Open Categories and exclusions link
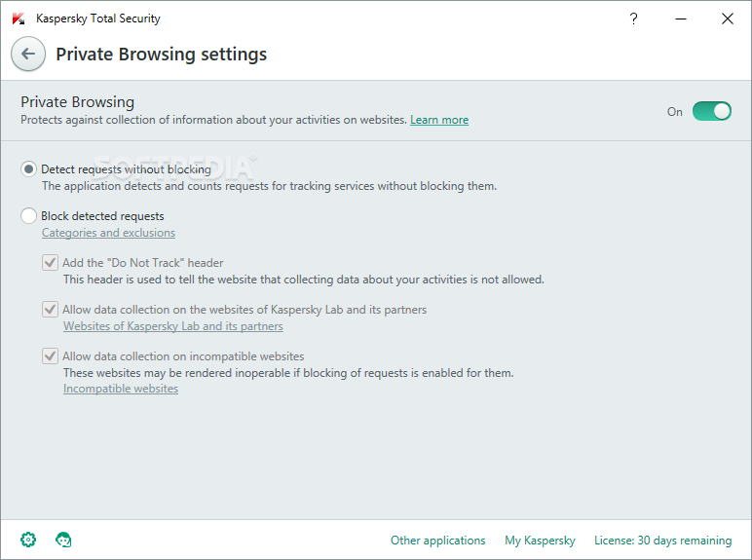 tap(108, 233)
